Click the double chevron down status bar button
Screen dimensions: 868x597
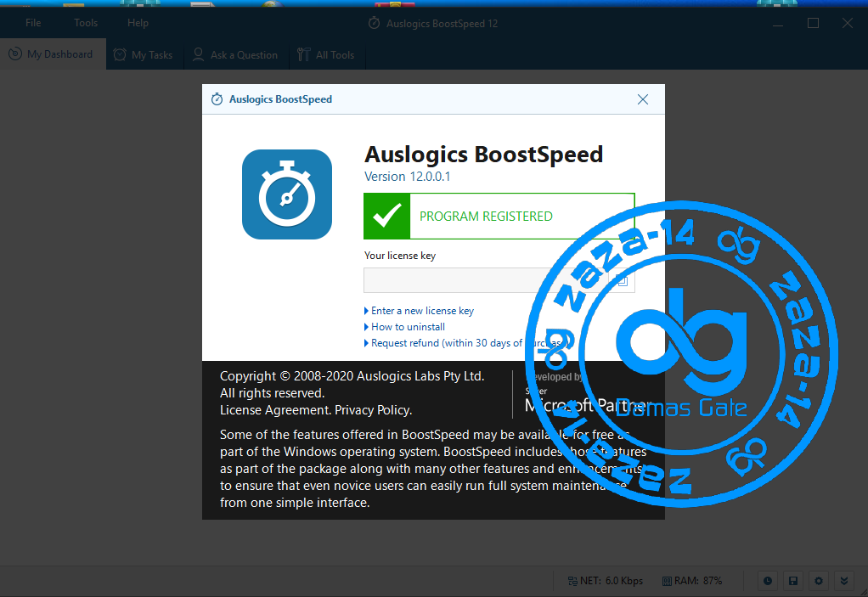coord(844,580)
